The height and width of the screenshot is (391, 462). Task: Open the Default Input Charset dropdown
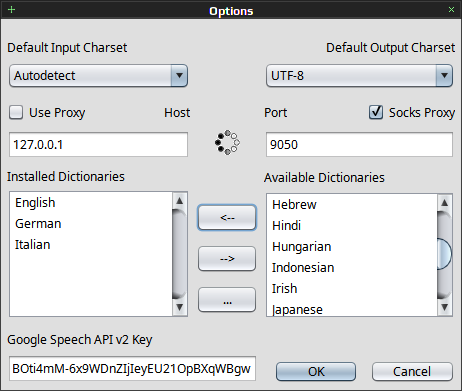coord(98,76)
